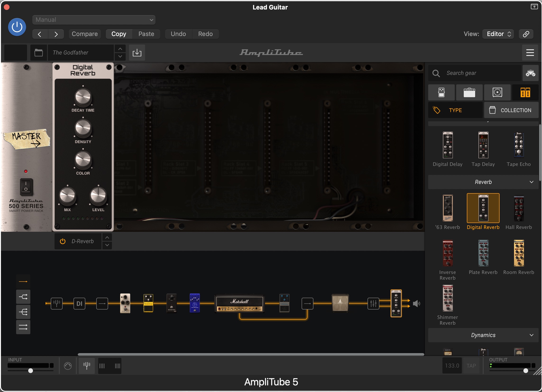Switch to the stomp pedals gear tab

(441, 92)
